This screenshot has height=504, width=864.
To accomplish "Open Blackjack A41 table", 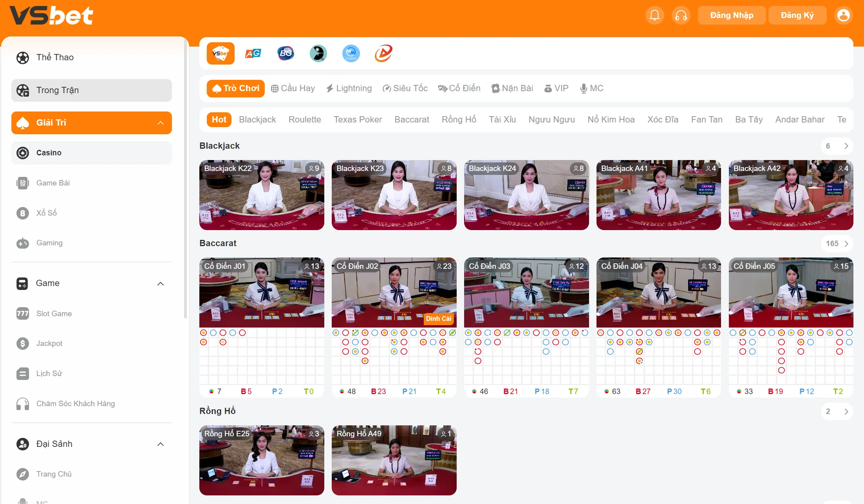I will click(659, 195).
